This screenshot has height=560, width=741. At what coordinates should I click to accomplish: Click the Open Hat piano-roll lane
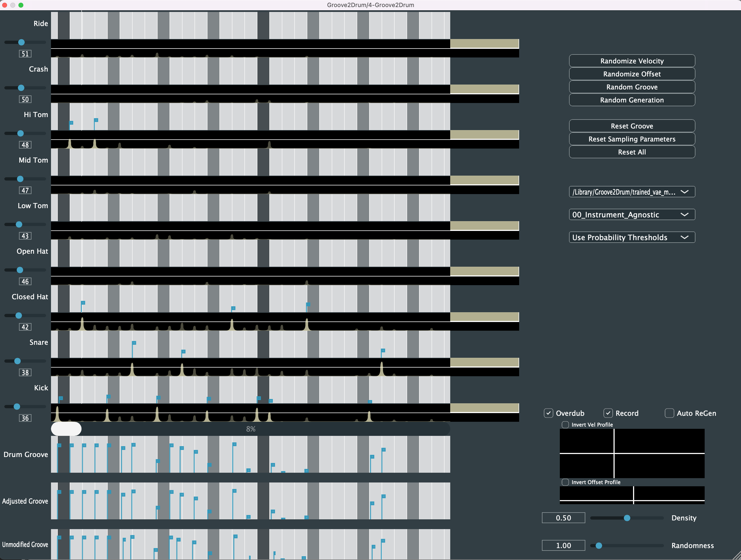tap(251, 253)
